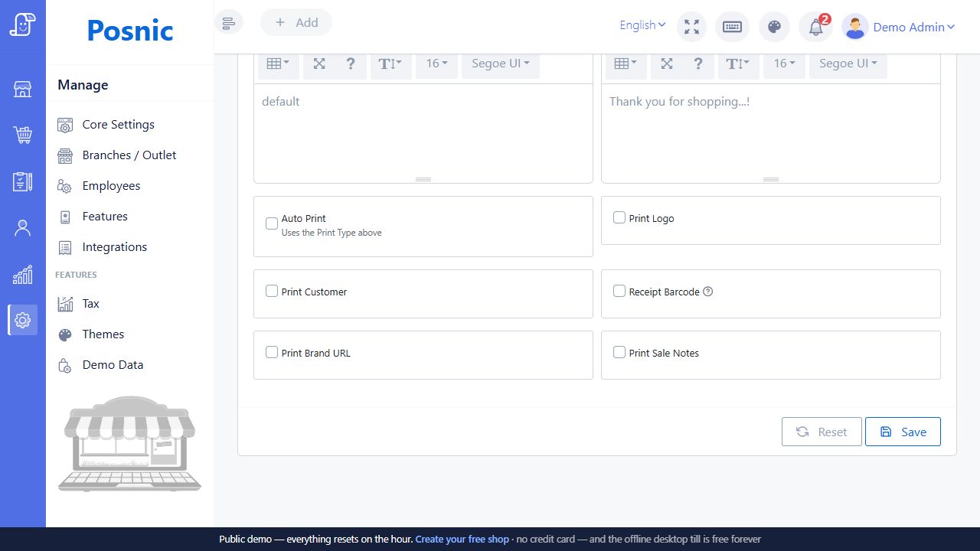Open the table dropdown in the right editor

tap(626, 64)
